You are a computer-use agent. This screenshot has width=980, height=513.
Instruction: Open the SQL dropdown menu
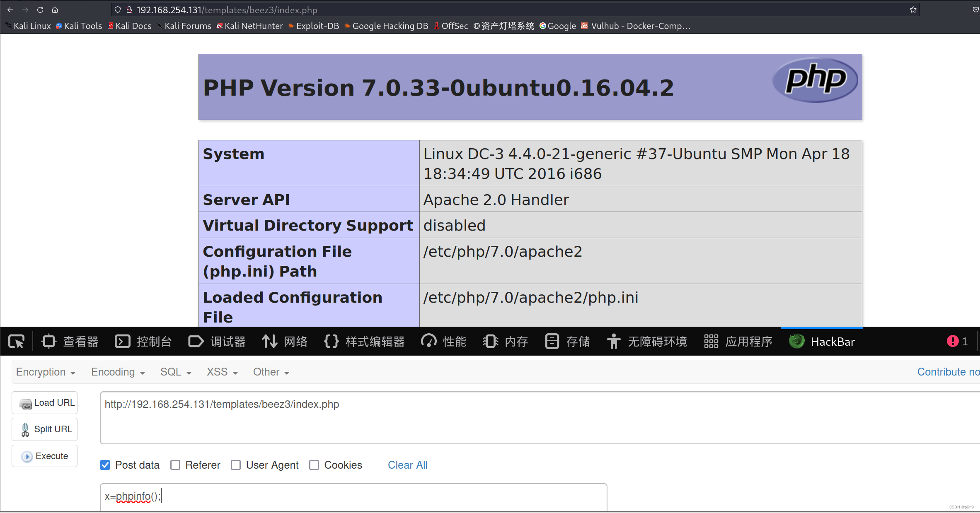[x=176, y=372]
